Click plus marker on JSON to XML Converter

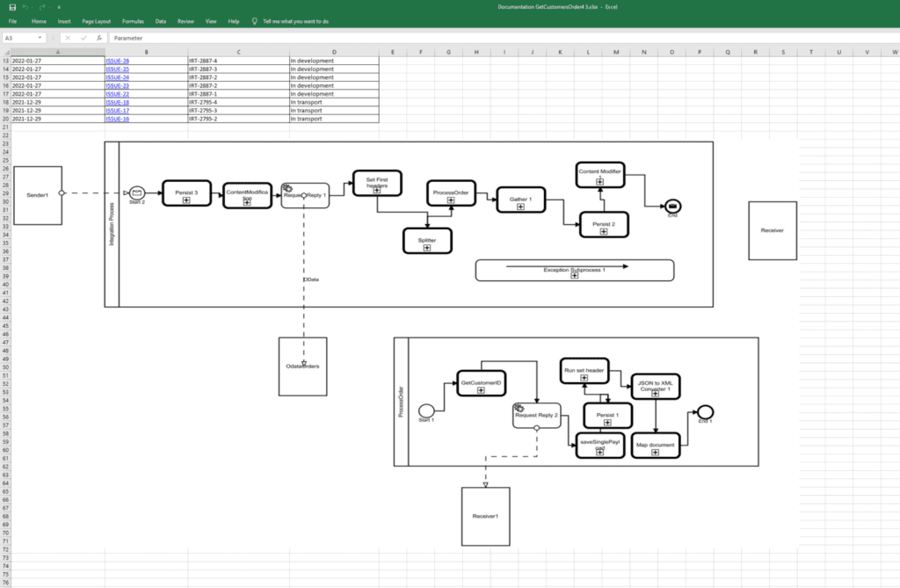655,394
